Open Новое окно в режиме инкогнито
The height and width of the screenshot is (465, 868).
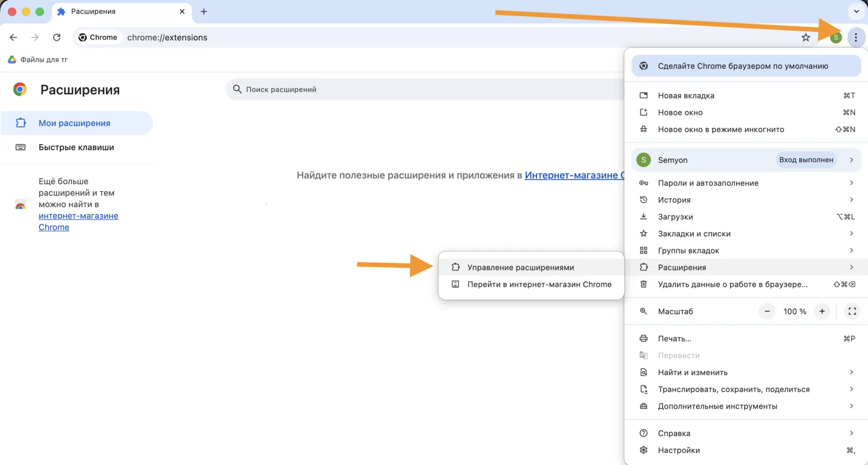click(746, 129)
